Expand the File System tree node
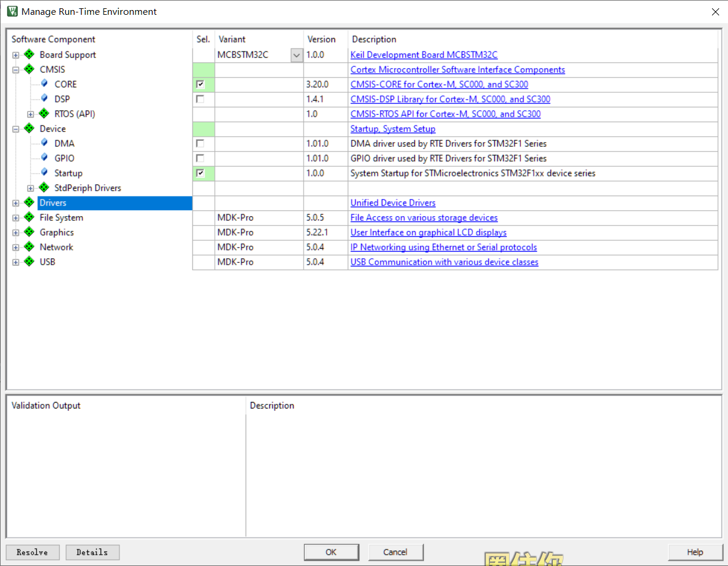The image size is (728, 566). (16, 218)
